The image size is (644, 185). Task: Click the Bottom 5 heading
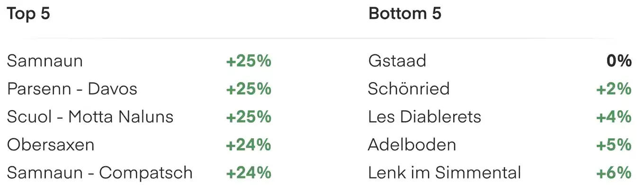tap(405, 14)
